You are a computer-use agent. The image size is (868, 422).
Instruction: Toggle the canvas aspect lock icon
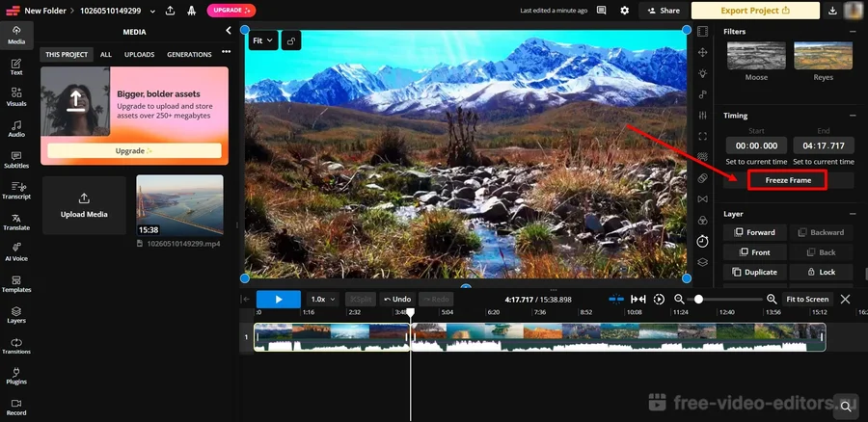point(290,40)
